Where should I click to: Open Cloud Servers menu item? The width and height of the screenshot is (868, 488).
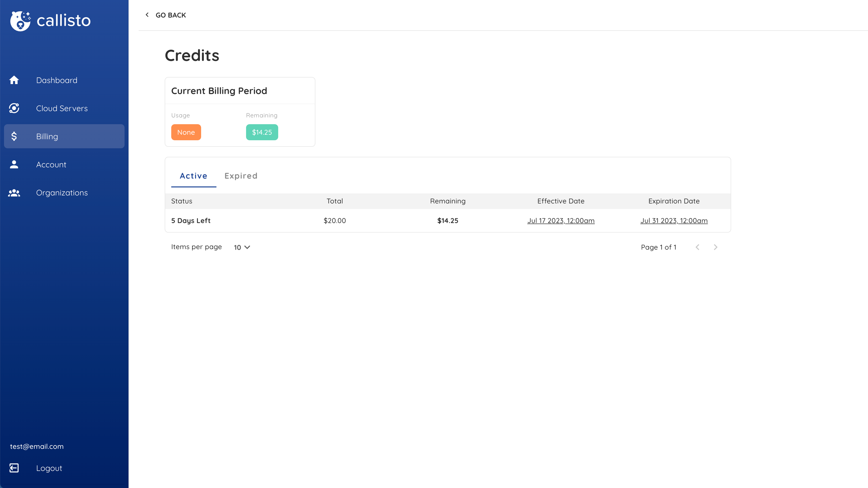62,108
